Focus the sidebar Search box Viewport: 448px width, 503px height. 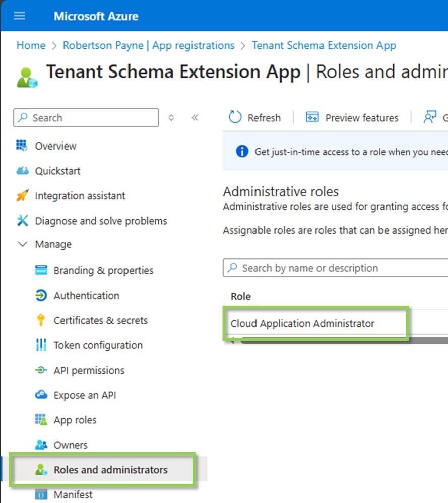click(x=86, y=117)
